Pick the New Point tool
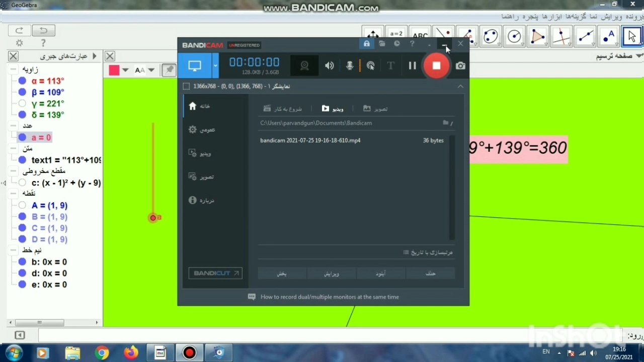The height and width of the screenshot is (362, 644). [609, 36]
